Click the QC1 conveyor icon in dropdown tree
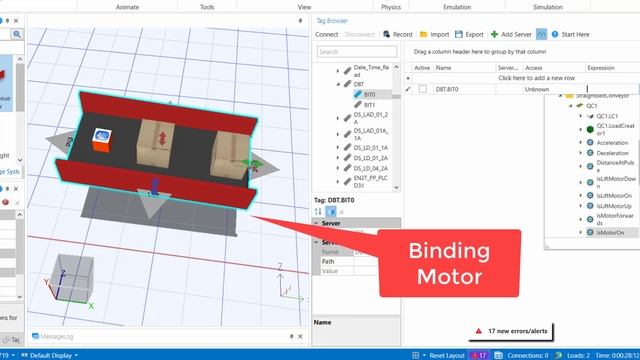This screenshot has width=640, height=360. 580,106
